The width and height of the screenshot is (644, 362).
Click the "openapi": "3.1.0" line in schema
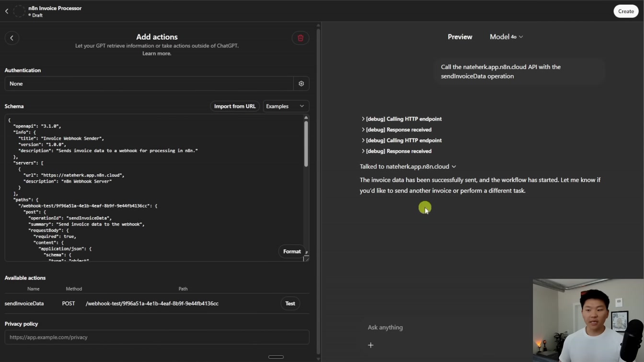point(37,126)
